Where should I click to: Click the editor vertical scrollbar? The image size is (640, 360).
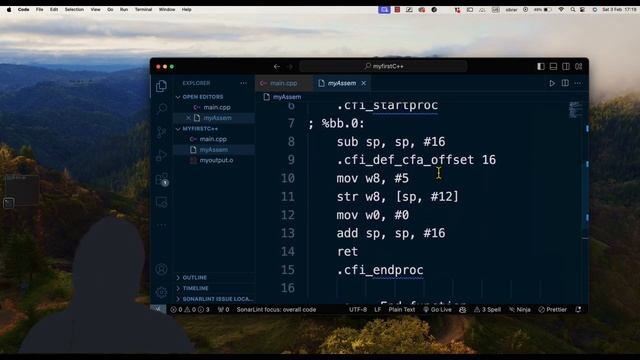click(x=586, y=196)
